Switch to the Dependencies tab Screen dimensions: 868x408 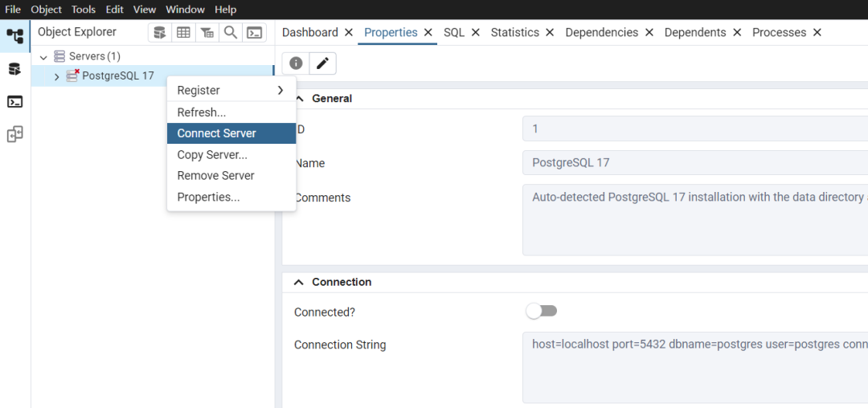pyautogui.click(x=602, y=33)
